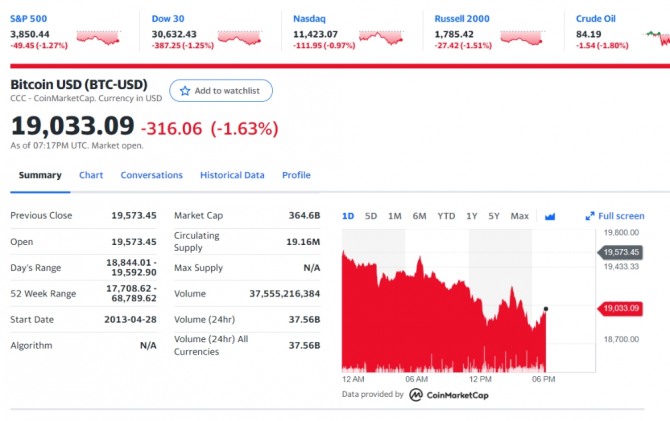Open the Conversations tab
The height and width of the screenshot is (421, 670).
coord(151,175)
